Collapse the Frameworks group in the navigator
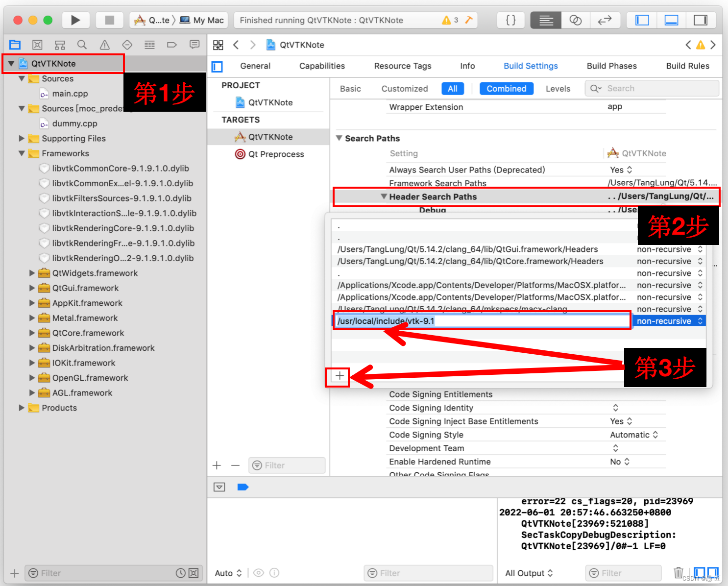This screenshot has width=728, height=586. click(x=22, y=153)
